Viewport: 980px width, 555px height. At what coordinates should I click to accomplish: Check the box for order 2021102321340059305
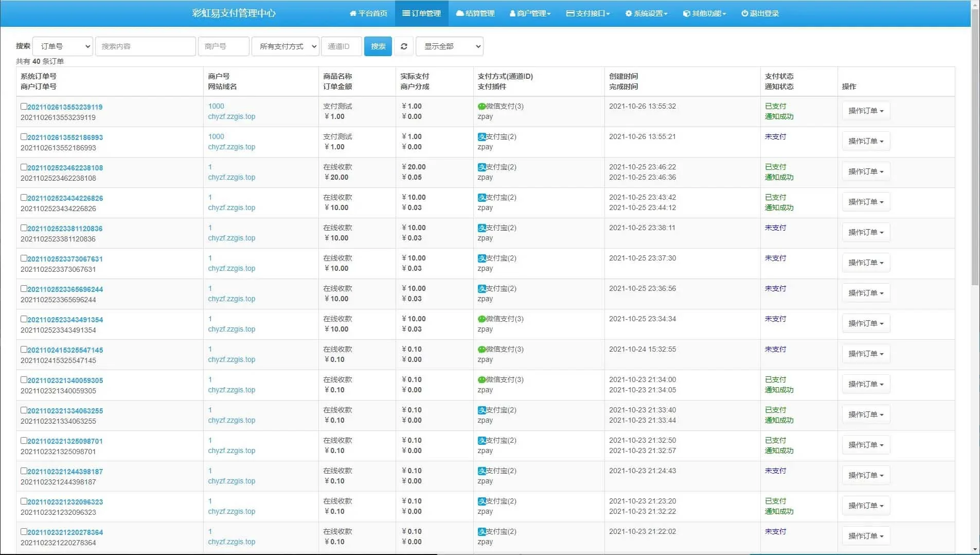pyautogui.click(x=24, y=380)
